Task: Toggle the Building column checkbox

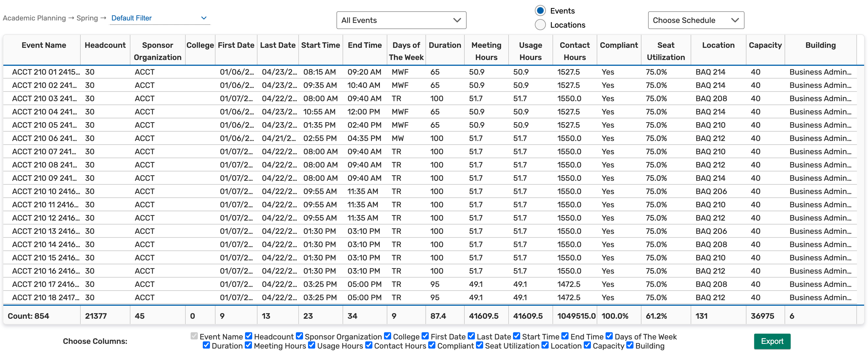Action: pyautogui.click(x=630, y=345)
